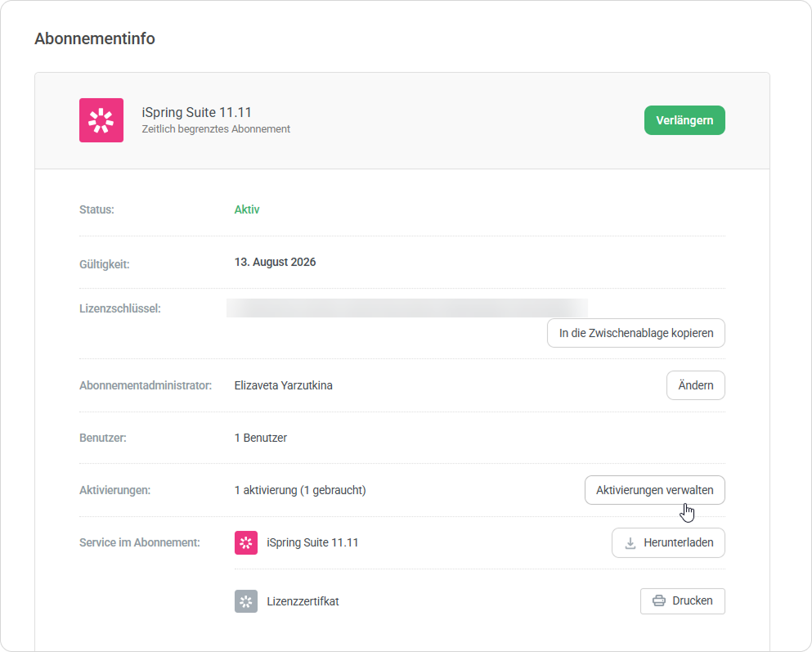Image resolution: width=812 pixels, height=652 pixels.
Task: Open 'Aktivierungen verwalten'
Action: pos(654,490)
